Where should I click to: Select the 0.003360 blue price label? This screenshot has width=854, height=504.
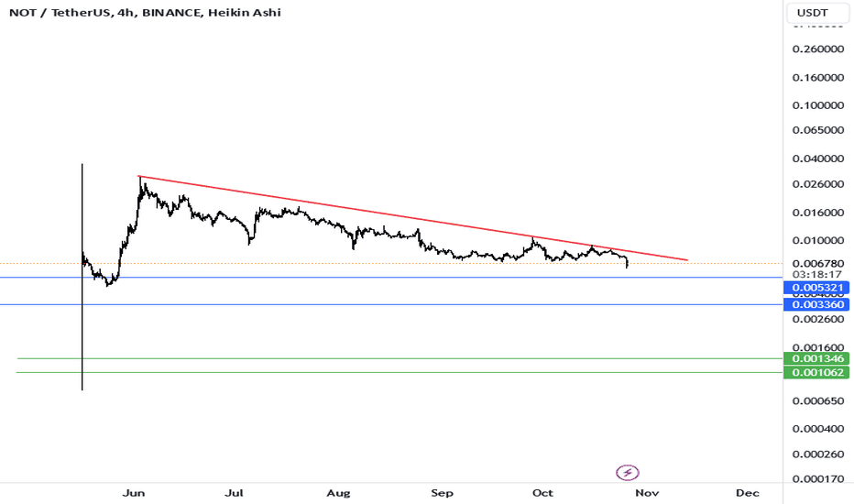pyautogui.click(x=816, y=304)
